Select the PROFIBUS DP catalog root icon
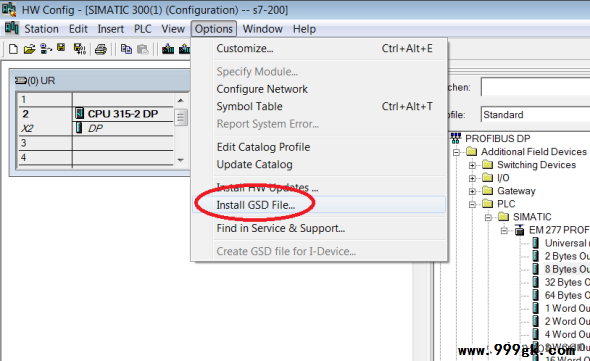The image size is (590, 361). tap(456, 138)
